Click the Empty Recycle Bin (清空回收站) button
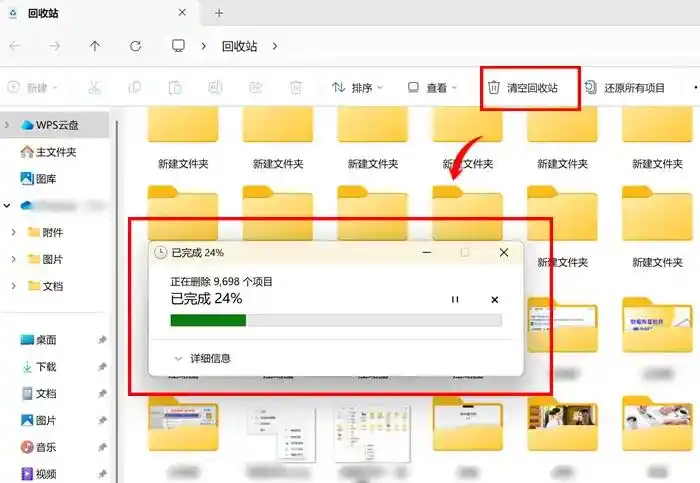Image resolution: width=700 pixels, height=483 pixels. (x=532, y=88)
